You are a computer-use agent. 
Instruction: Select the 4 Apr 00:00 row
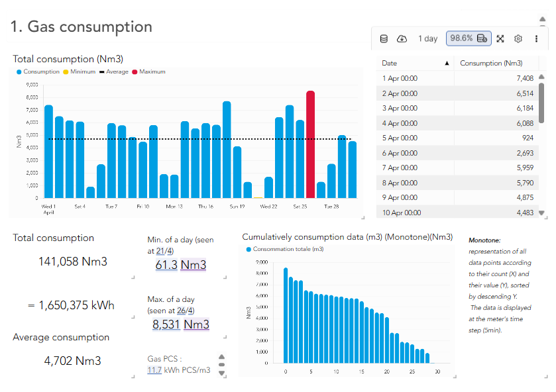(x=457, y=123)
